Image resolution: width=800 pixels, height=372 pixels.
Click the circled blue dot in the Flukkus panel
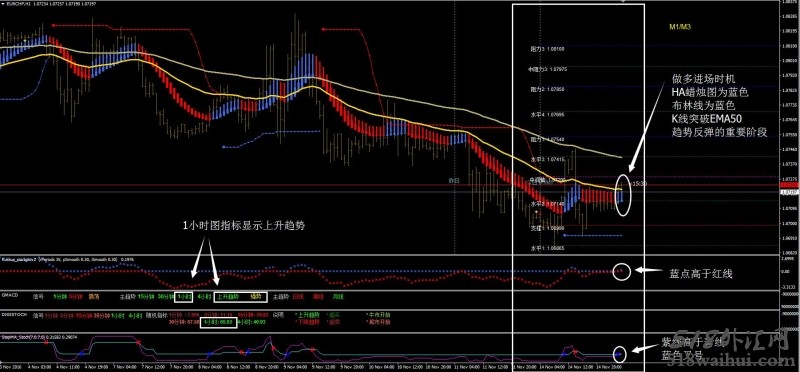pos(621,270)
